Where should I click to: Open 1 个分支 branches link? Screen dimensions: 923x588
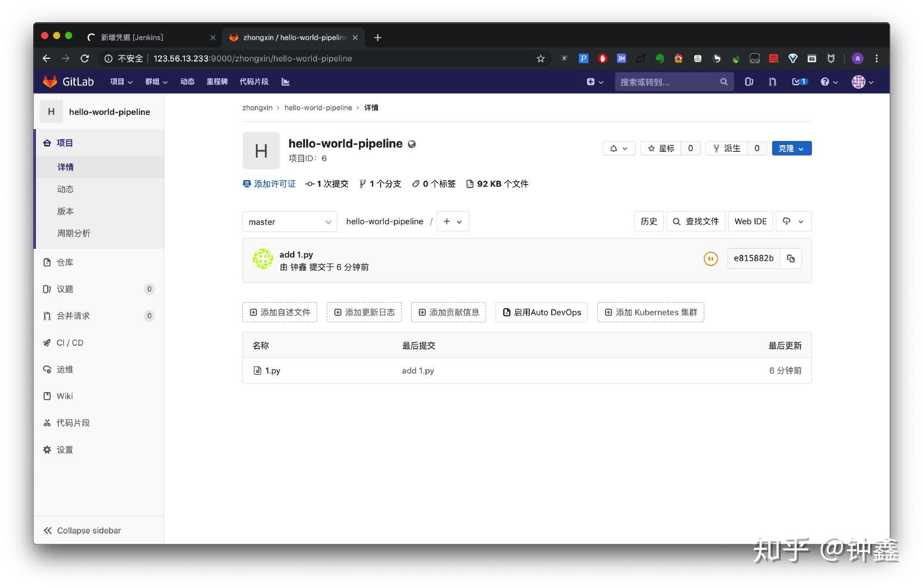point(380,184)
